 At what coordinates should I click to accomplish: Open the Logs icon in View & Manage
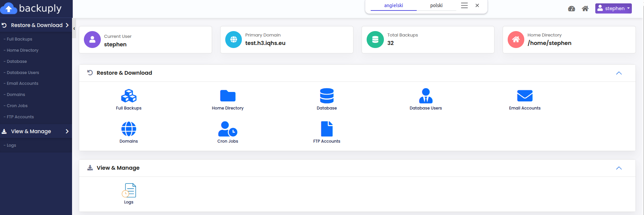click(x=129, y=190)
